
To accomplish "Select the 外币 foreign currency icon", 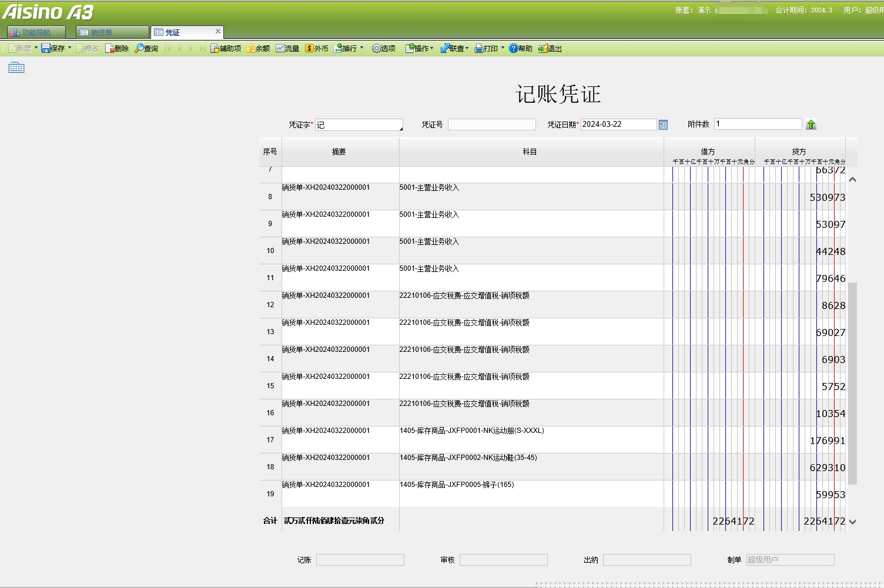I will pos(316,48).
